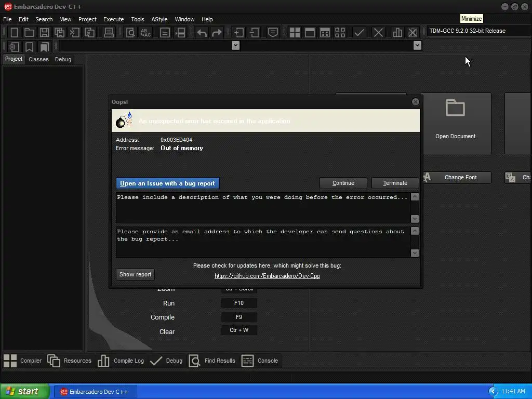Switch to the Debug side panel tab
The height and width of the screenshot is (399, 532).
pos(63,59)
